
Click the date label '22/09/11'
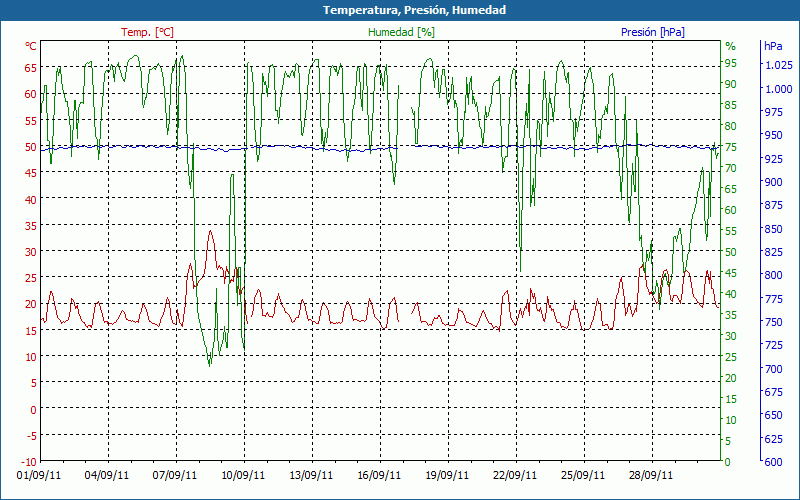(515, 475)
